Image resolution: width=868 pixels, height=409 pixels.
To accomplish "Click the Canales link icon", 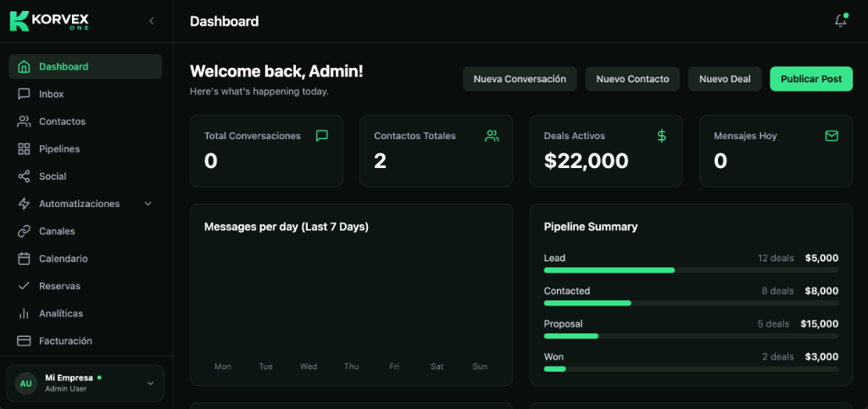I will pyautogui.click(x=24, y=231).
